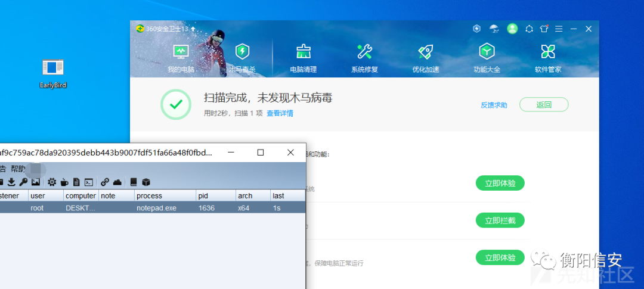Click the chain link toolbar icon
Viewport: 644px width, 289px height.
pos(105,182)
